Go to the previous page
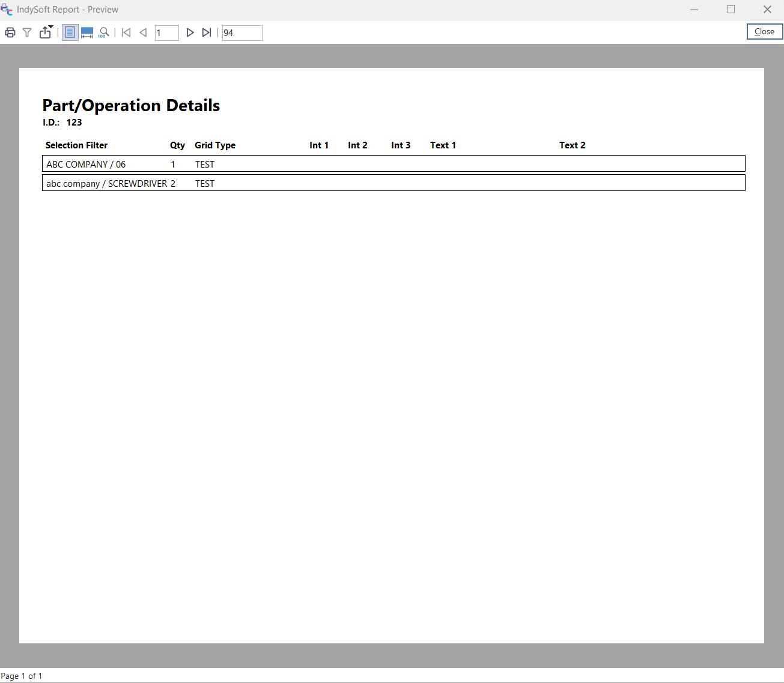Screen dimensions: 784x683 click(143, 32)
